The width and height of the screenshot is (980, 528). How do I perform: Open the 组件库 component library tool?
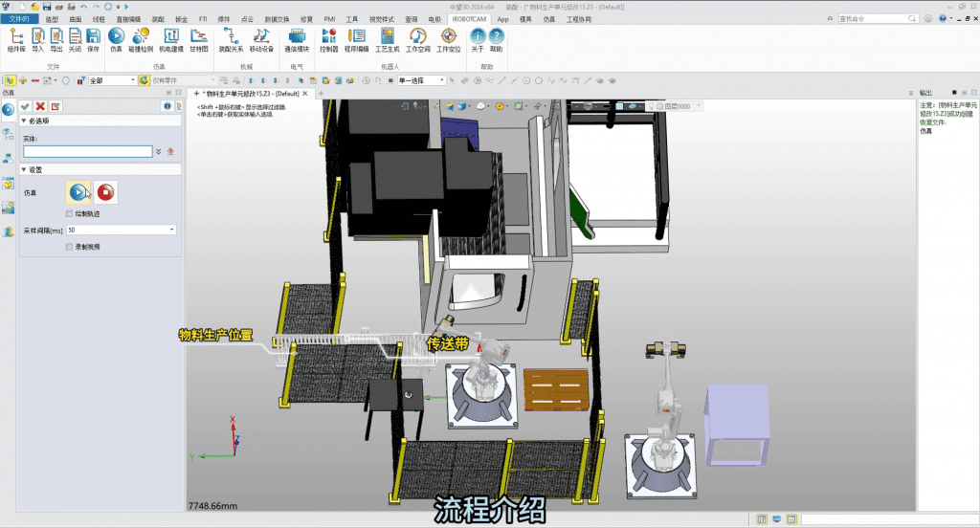pyautogui.click(x=16, y=39)
